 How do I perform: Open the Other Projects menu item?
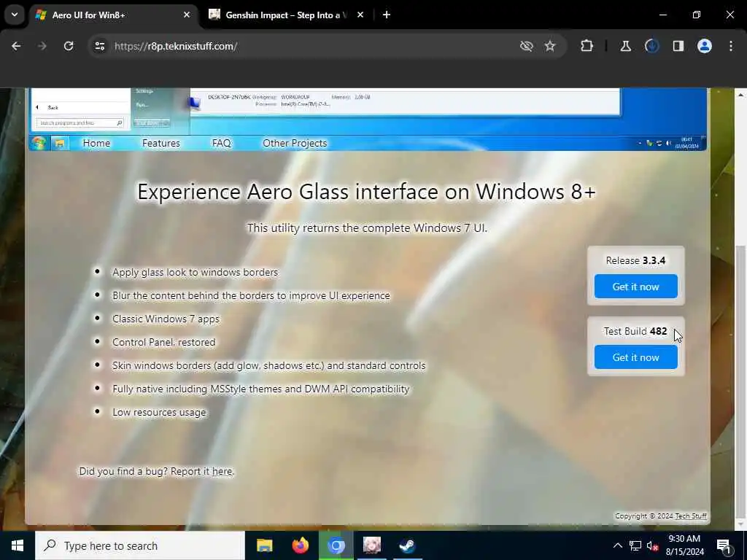pos(295,144)
